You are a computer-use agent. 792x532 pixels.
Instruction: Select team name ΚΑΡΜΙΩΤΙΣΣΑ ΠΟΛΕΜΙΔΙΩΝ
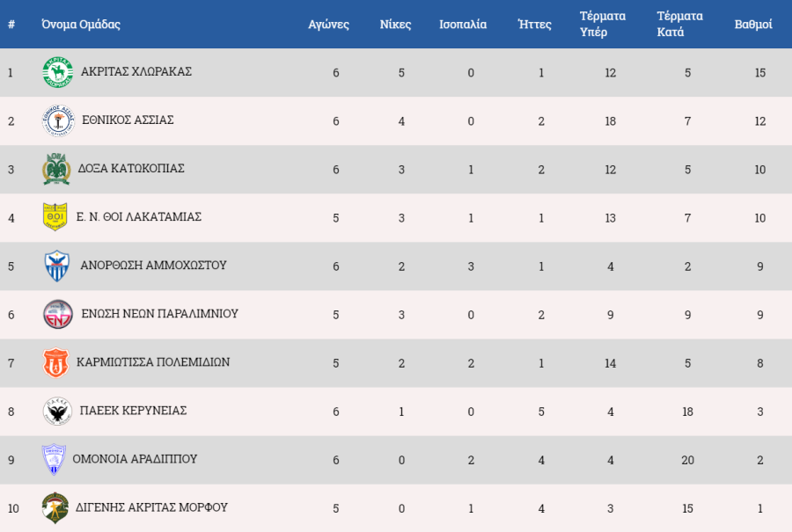pos(153,362)
